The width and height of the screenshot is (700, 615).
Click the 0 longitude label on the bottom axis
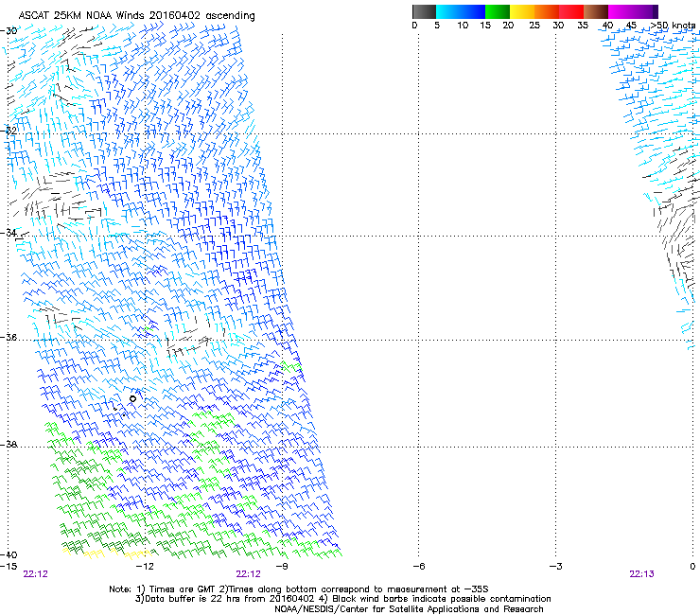click(x=692, y=567)
